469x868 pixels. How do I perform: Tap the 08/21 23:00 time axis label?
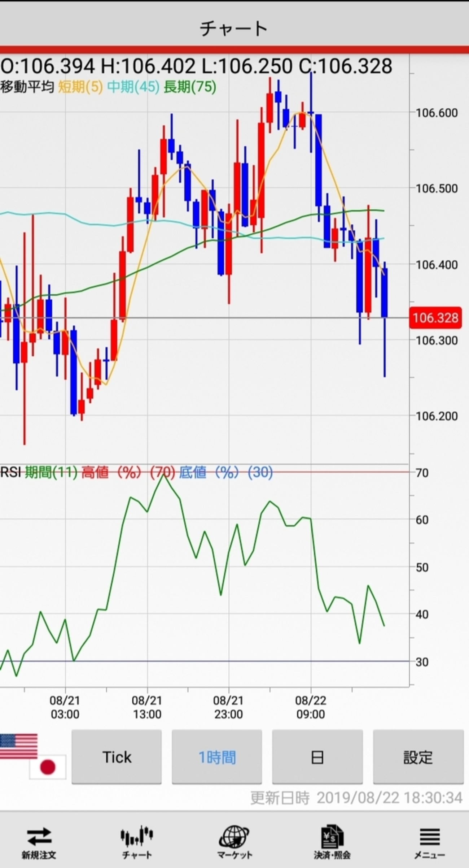[229, 707]
